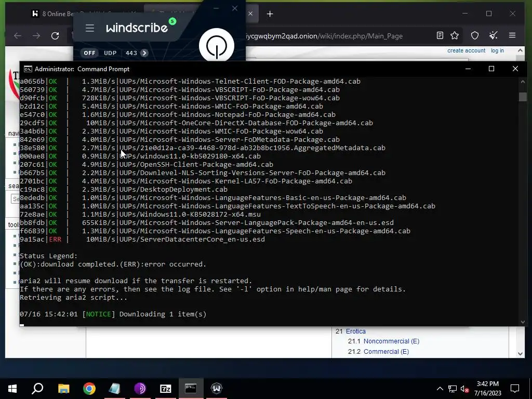Image resolution: width=532 pixels, height=399 pixels.
Task: Click the Command Prompt title bar icon
Action: point(28,69)
